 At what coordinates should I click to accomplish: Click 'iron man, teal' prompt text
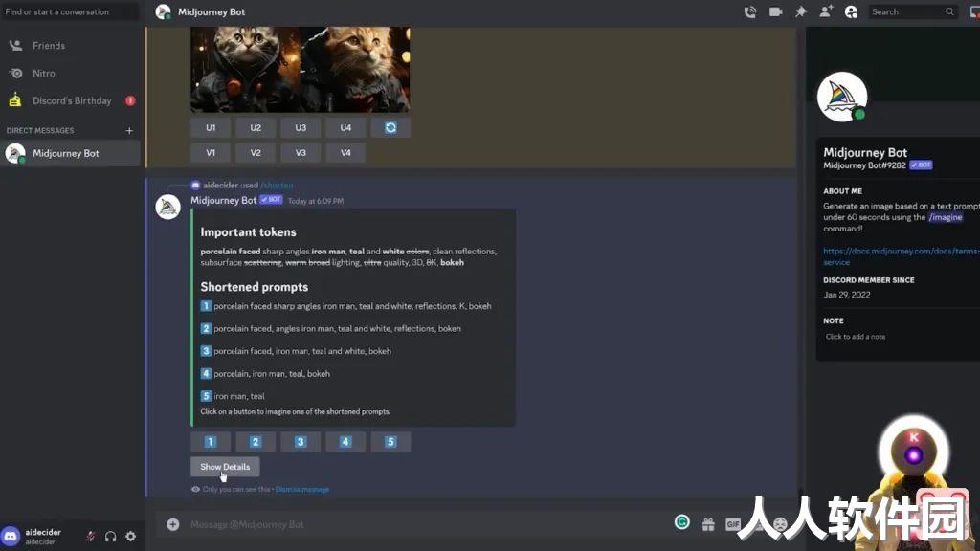239,396
